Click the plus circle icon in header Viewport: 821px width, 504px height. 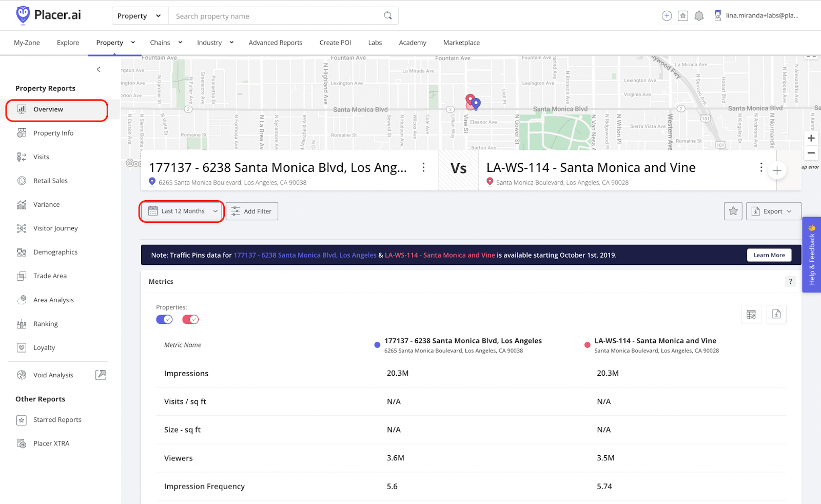(667, 16)
